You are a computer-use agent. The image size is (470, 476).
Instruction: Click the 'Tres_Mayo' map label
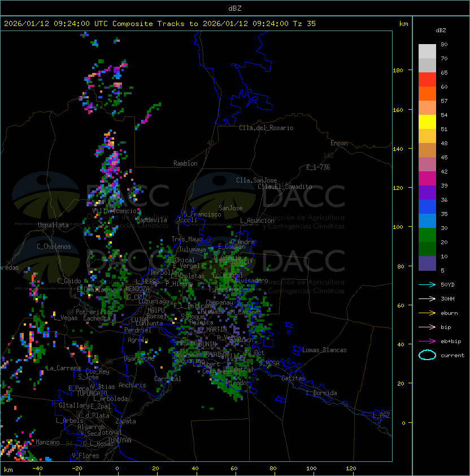186,239
